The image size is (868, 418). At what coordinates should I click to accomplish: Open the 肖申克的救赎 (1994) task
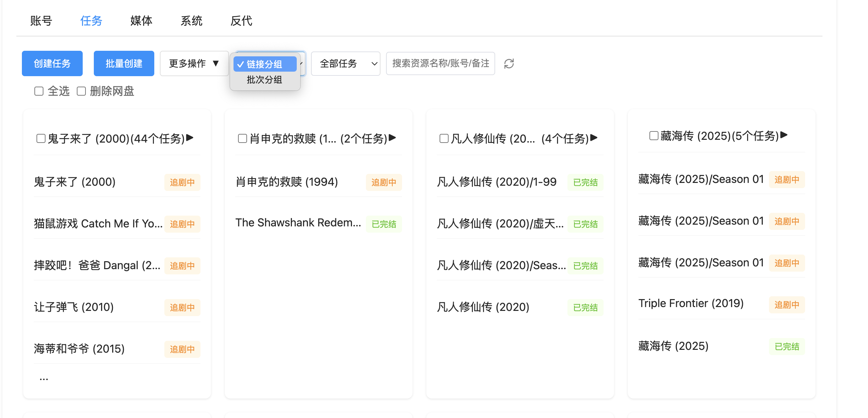(287, 182)
